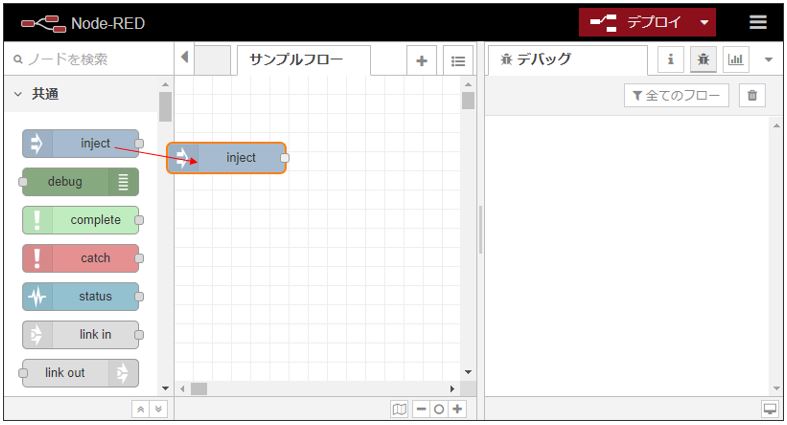787x425 pixels.
Task: Open the Deploy options dropdown arrow
Action: (705, 23)
